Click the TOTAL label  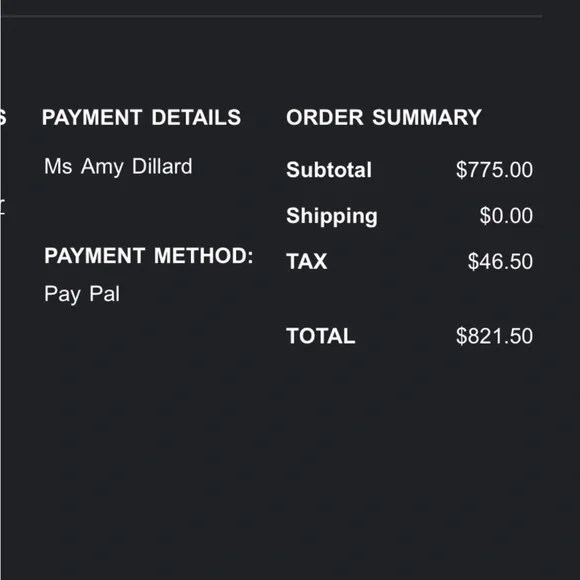321,336
